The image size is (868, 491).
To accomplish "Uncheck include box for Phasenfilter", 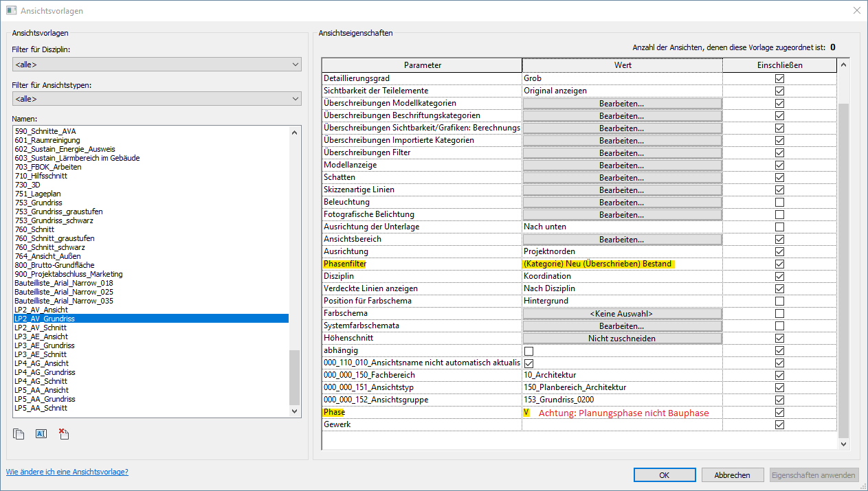I will (x=779, y=264).
